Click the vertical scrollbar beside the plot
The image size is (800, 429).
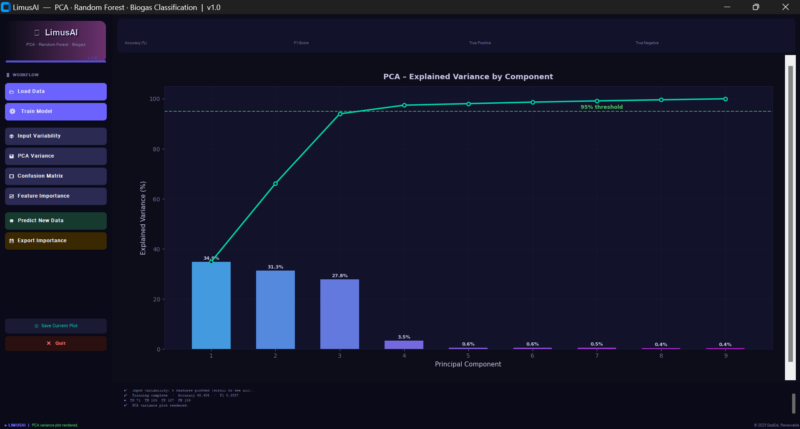[x=786, y=200]
